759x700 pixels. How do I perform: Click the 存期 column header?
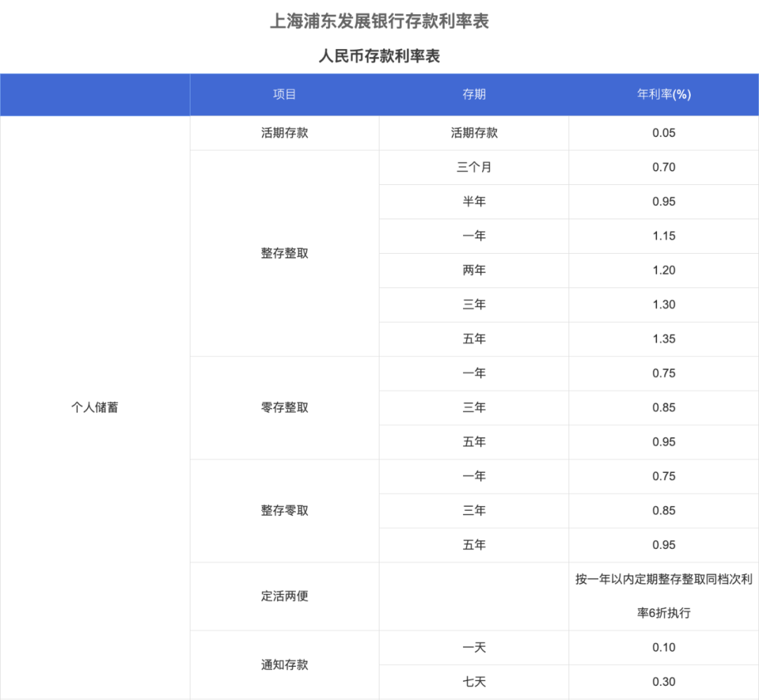click(474, 94)
